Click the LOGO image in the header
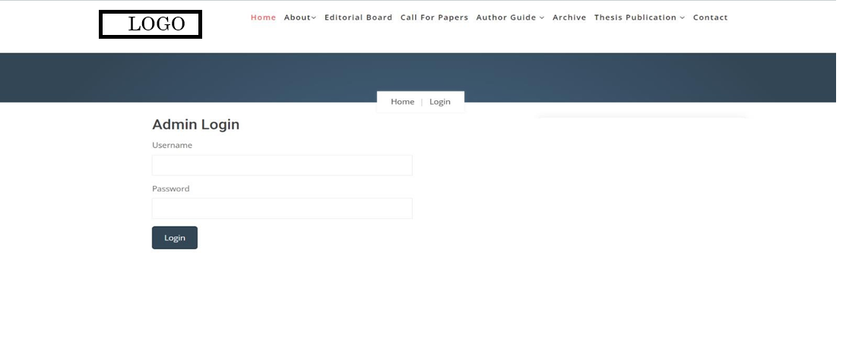Image resolution: width=868 pixels, height=348 pixels. tap(150, 24)
